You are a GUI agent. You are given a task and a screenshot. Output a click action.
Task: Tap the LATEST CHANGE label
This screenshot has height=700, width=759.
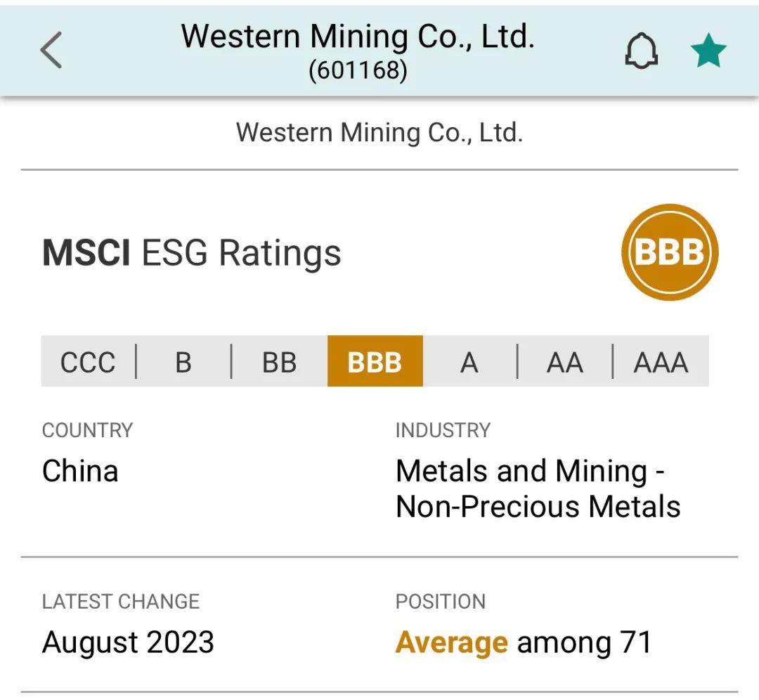[x=121, y=602]
